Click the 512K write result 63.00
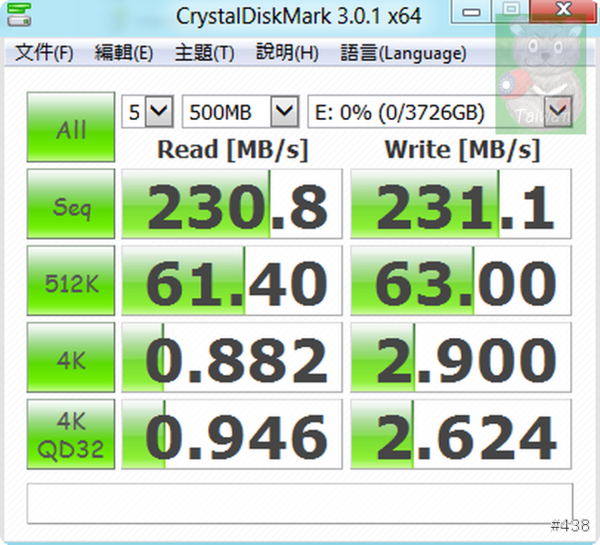This screenshot has width=600, height=545. [461, 281]
